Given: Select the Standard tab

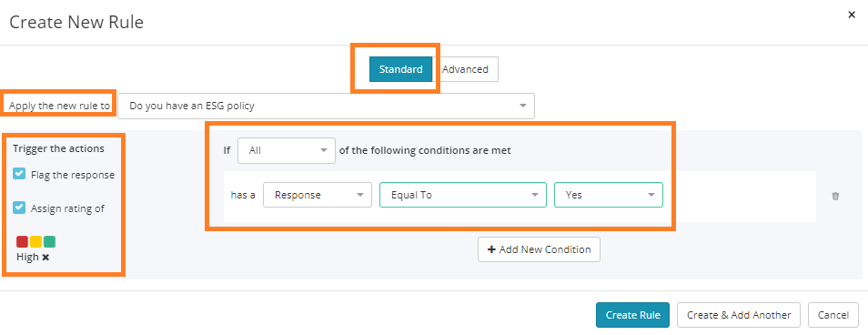Looking at the screenshot, I should [x=400, y=69].
